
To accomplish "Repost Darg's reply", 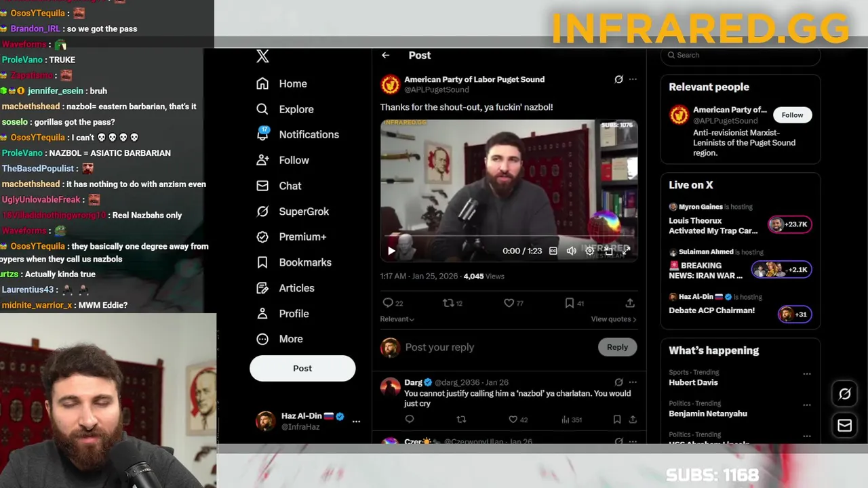I will point(461,420).
